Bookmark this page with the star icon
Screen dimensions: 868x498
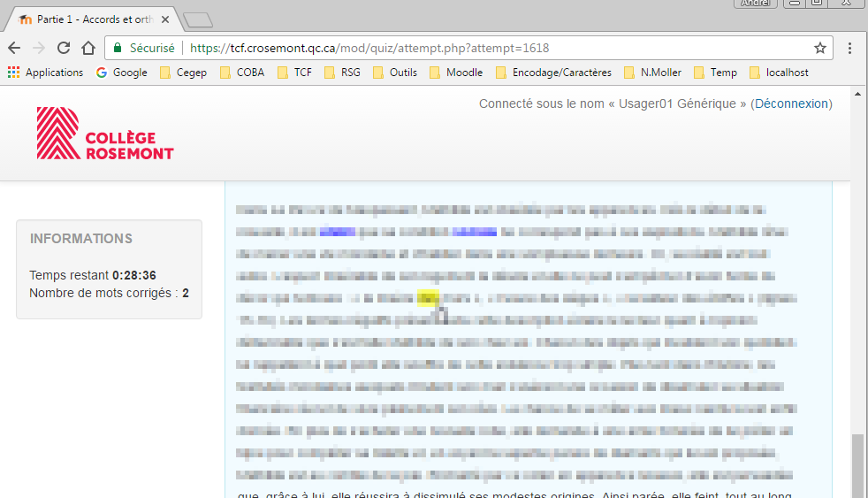point(819,48)
